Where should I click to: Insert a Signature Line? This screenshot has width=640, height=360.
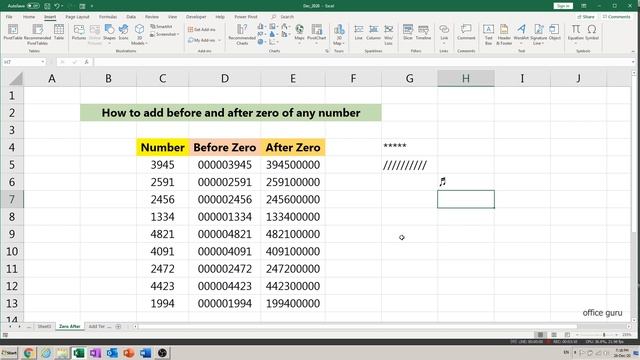[538, 34]
